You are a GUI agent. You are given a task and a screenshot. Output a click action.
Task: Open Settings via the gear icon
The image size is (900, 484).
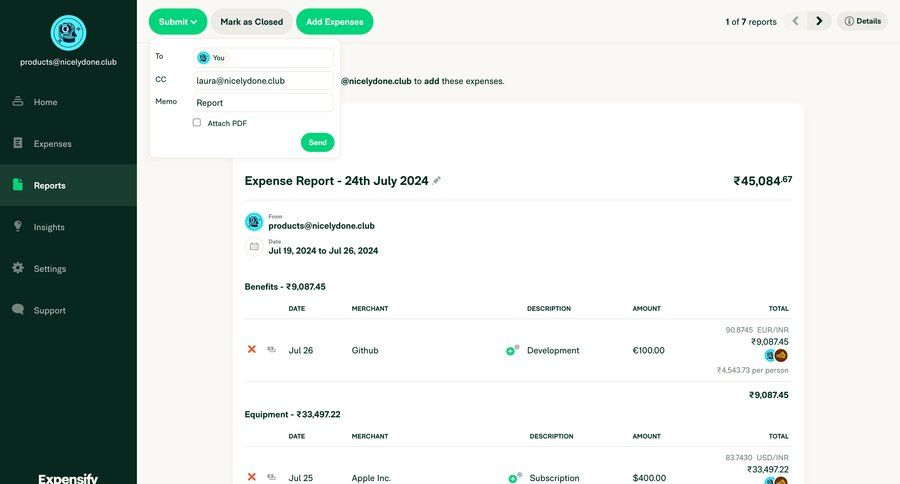18,268
